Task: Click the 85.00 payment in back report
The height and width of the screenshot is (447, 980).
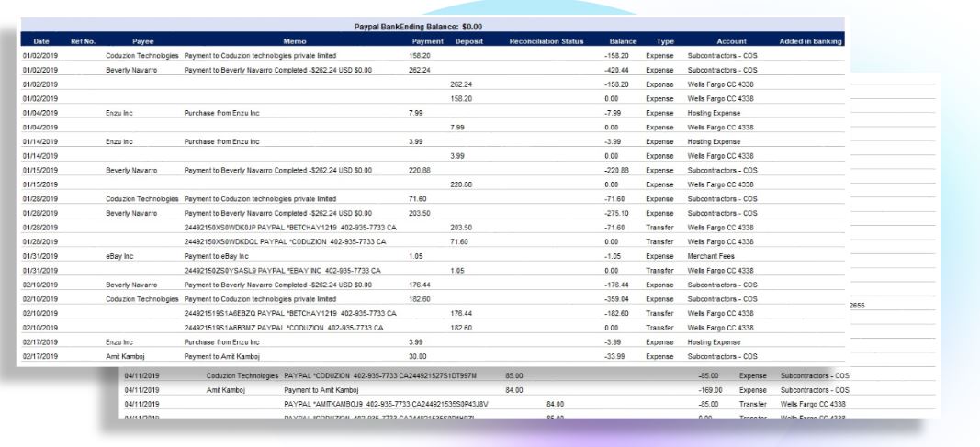Action: tap(514, 375)
